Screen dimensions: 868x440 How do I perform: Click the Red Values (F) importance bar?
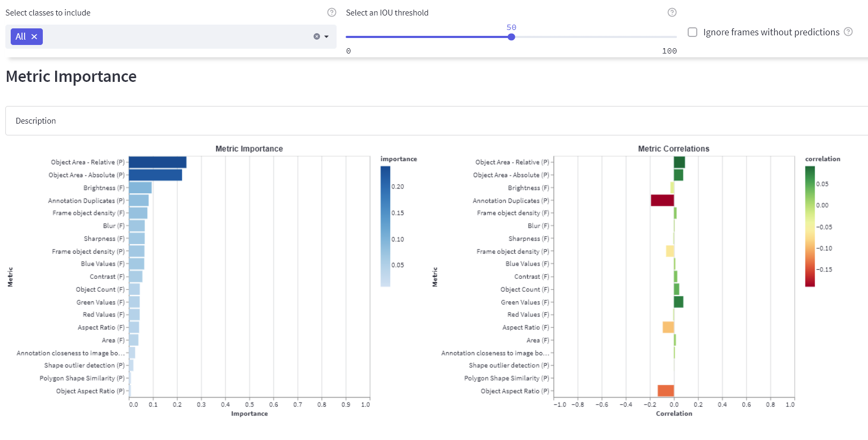(x=134, y=315)
